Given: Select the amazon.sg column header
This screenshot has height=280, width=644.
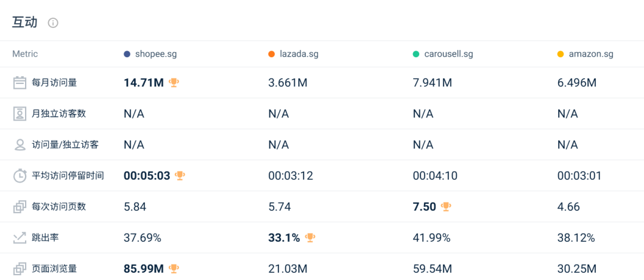Looking at the screenshot, I should coord(591,54).
